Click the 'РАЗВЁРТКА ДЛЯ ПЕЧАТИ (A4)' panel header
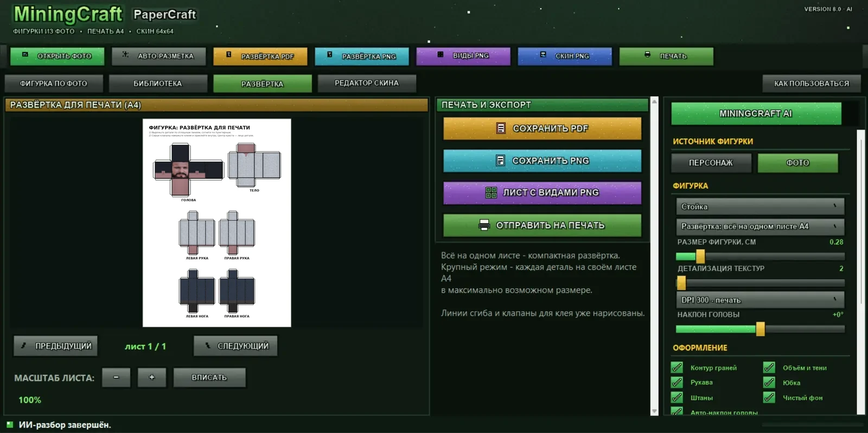 pos(216,105)
